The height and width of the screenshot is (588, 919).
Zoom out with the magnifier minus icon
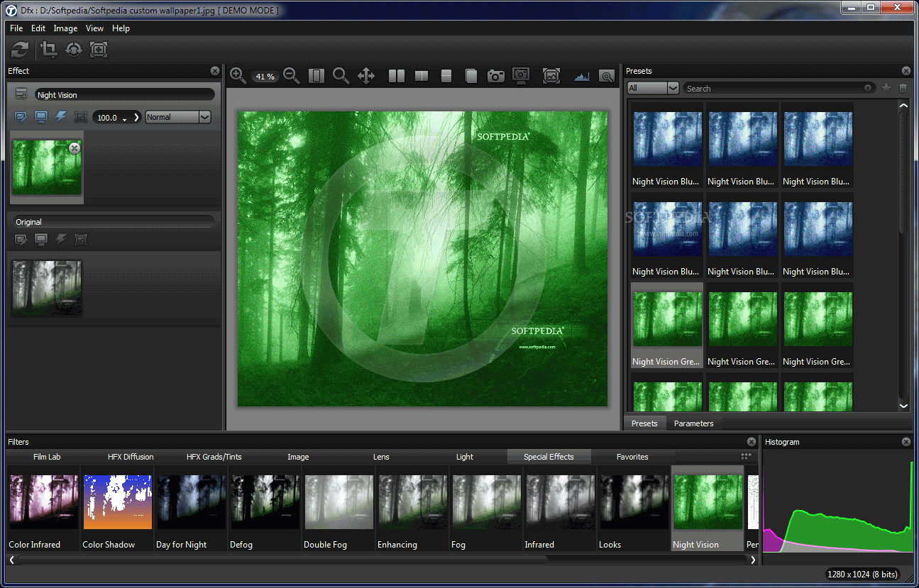(291, 75)
